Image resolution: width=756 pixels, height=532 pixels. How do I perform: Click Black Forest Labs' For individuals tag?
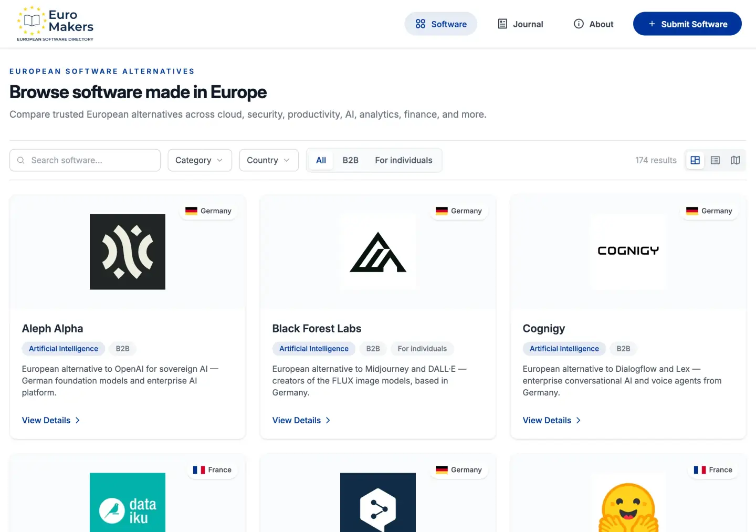pyautogui.click(x=422, y=349)
